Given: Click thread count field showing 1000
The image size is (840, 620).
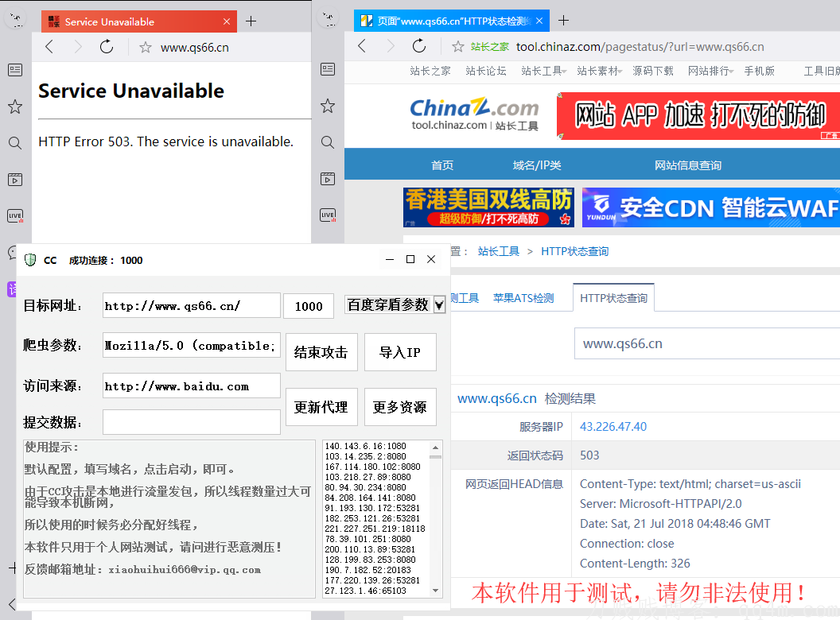Looking at the screenshot, I should tap(309, 306).
